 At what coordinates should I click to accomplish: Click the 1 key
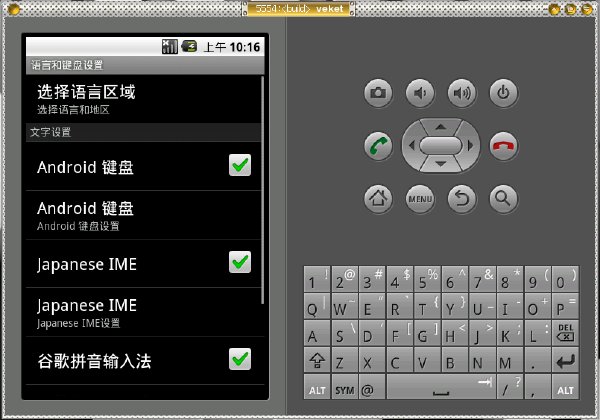tap(317, 279)
